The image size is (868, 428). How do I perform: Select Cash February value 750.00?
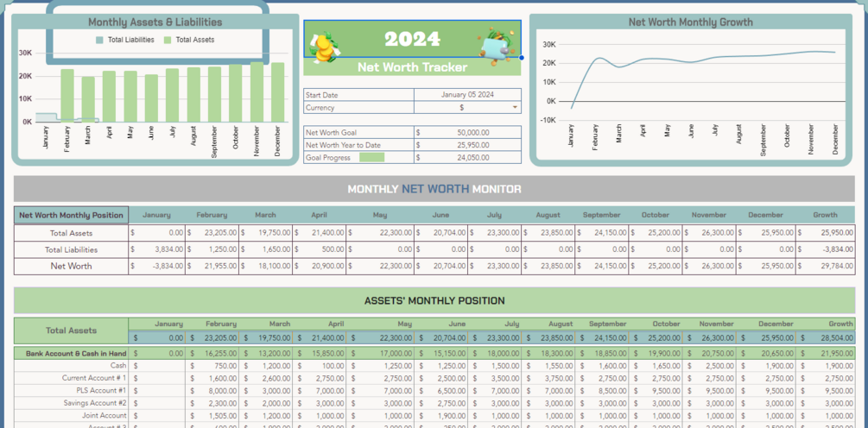click(x=213, y=366)
